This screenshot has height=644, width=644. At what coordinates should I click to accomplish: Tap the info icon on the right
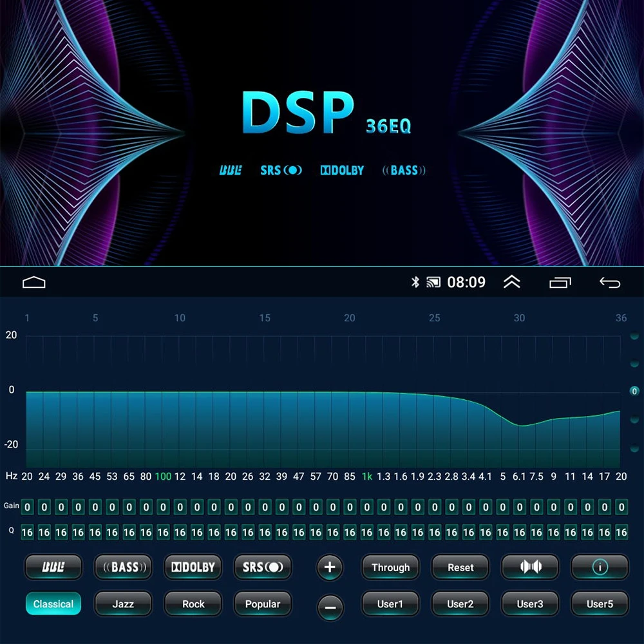pos(599,567)
